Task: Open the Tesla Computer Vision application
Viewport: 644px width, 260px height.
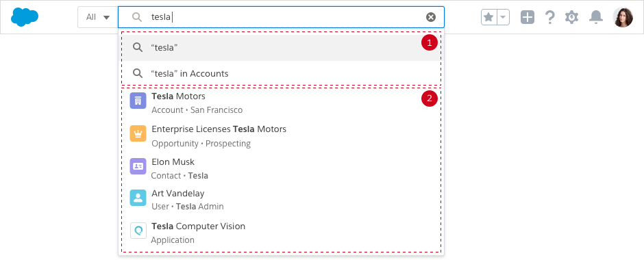Action: 281,233
